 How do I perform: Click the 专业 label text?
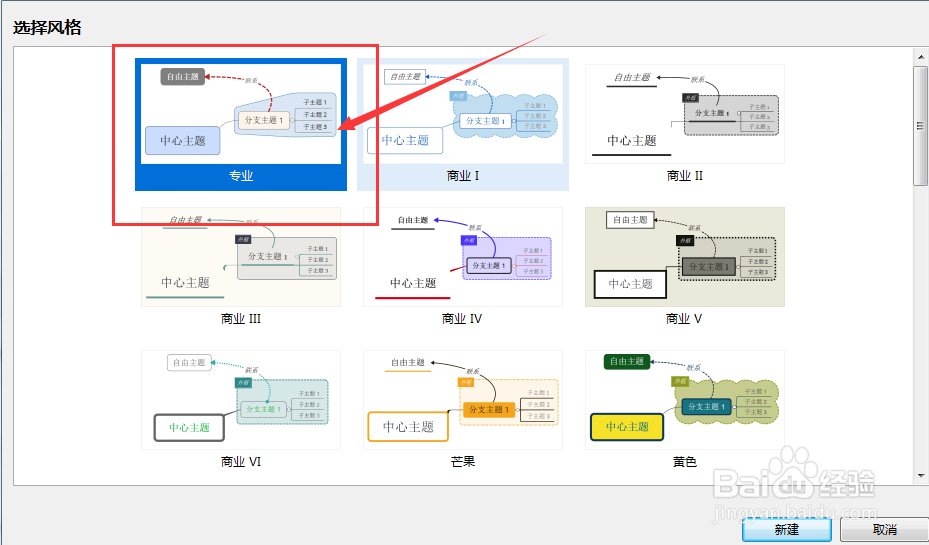[241, 176]
